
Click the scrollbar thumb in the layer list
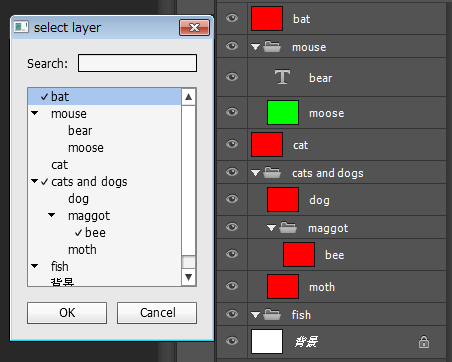tap(188, 262)
